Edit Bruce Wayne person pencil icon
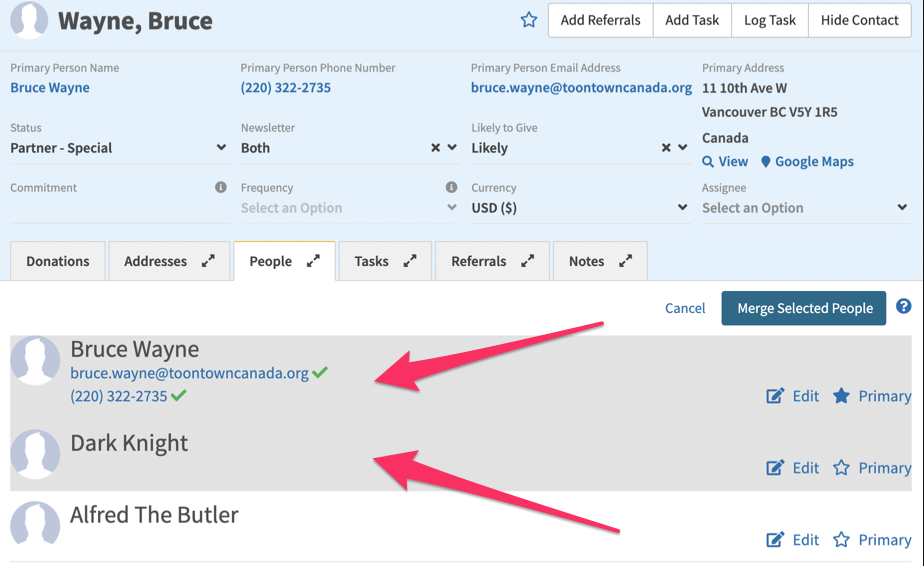The image size is (924, 566). pos(775,396)
